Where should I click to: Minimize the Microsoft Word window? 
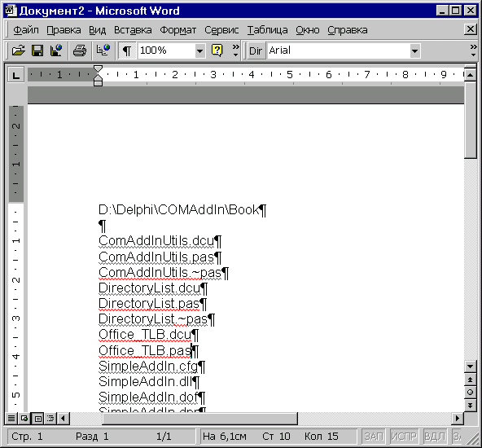(x=442, y=11)
